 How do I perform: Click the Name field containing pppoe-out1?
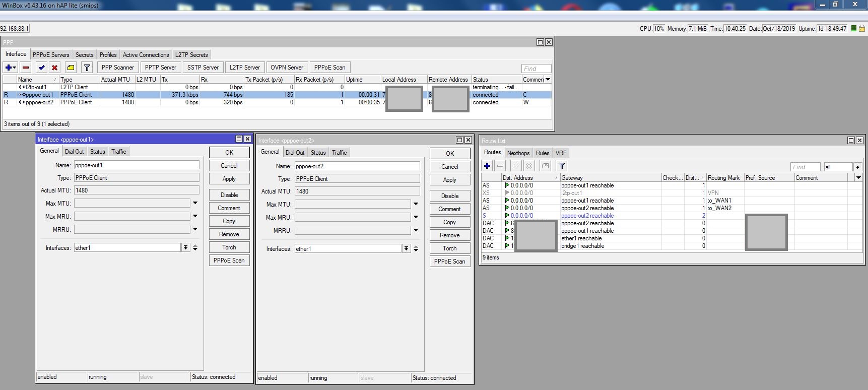[x=136, y=165]
